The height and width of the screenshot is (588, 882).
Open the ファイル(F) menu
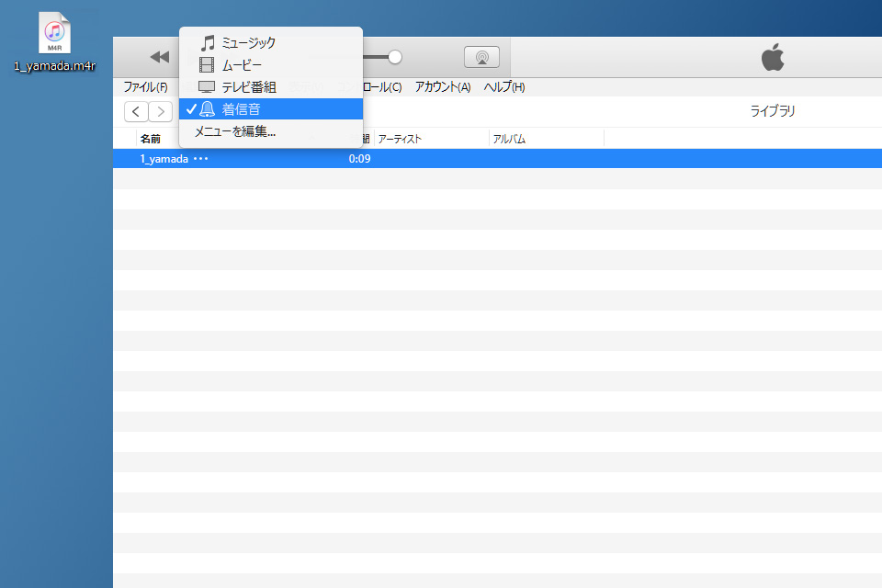pyautogui.click(x=146, y=87)
